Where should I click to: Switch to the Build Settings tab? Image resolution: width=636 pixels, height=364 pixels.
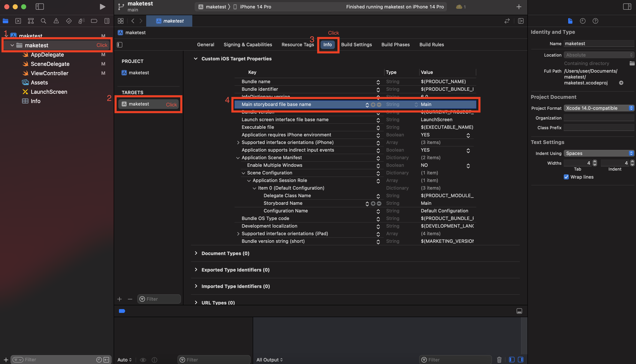click(x=356, y=45)
